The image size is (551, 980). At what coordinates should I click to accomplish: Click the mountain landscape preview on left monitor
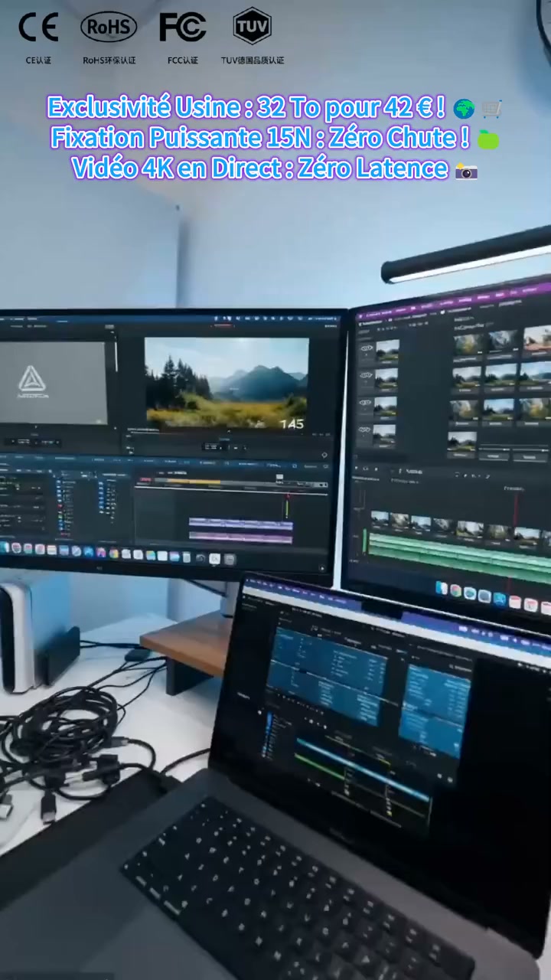tap(227, 383)
